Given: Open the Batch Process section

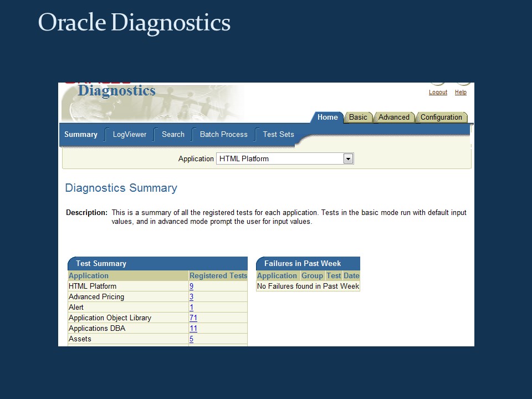Looking at the screenshot, I should (223, 134).
